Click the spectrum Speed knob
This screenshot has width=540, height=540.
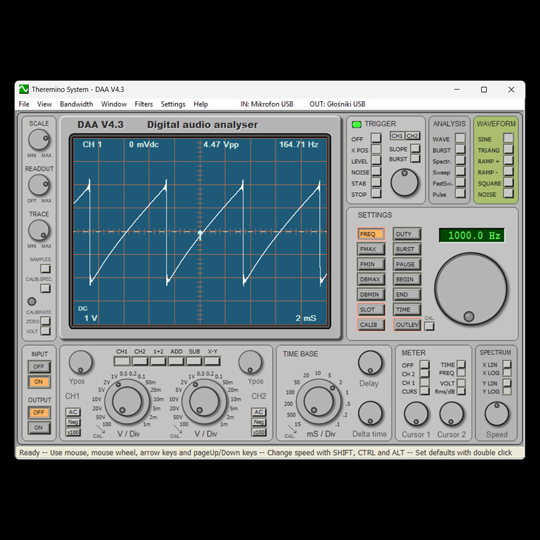tap(497, 414)
